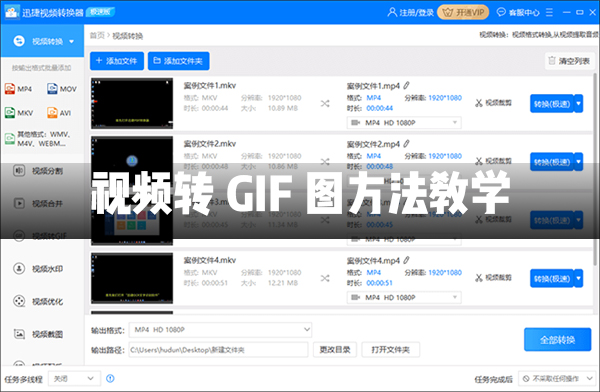Open the hamburger menu in title bar
Image resolution: width=600 pixels, height=392 pixels.
coord(549,13)
